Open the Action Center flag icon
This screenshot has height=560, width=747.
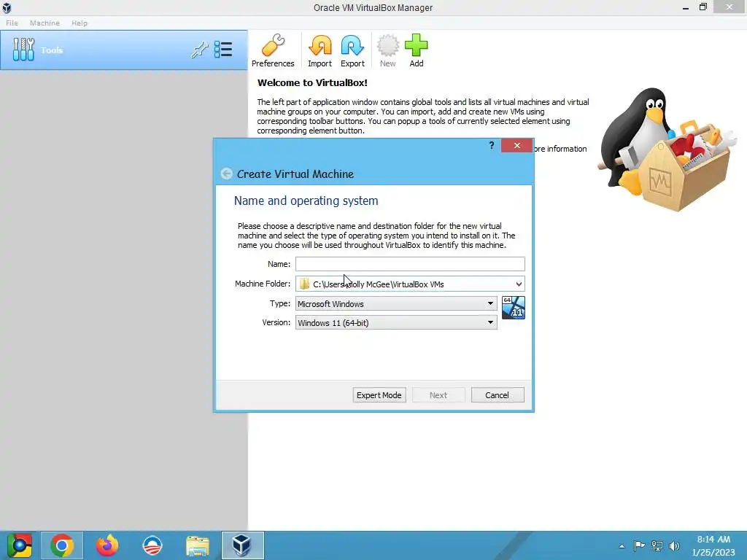pos(639,545)
